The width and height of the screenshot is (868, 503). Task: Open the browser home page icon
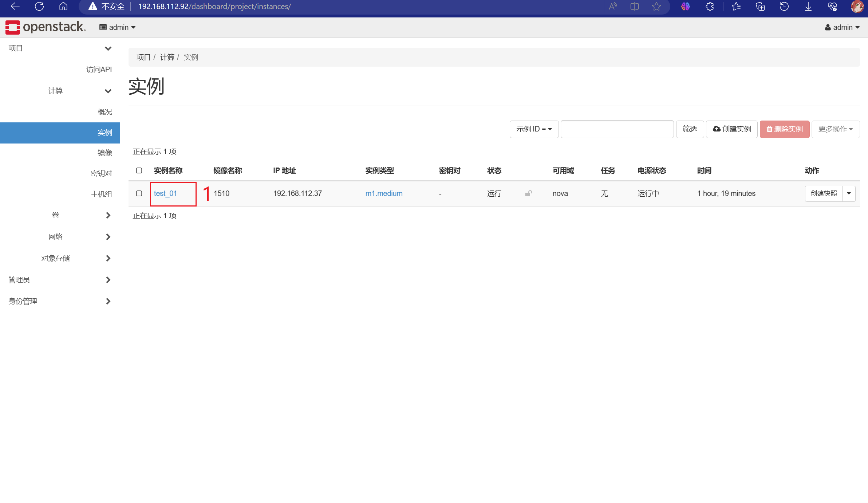63,6
